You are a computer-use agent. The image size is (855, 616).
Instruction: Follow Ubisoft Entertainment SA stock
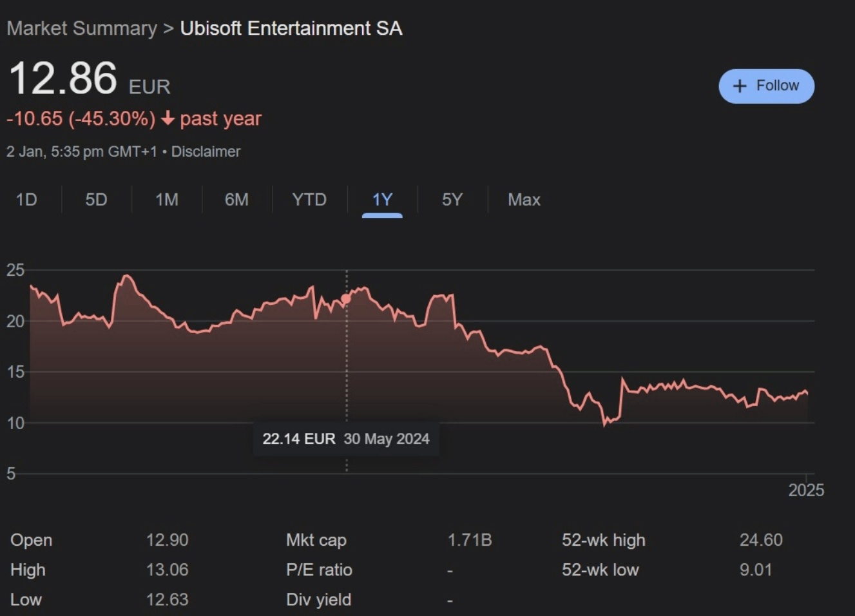pyautogui.click(x=766, y=86)
